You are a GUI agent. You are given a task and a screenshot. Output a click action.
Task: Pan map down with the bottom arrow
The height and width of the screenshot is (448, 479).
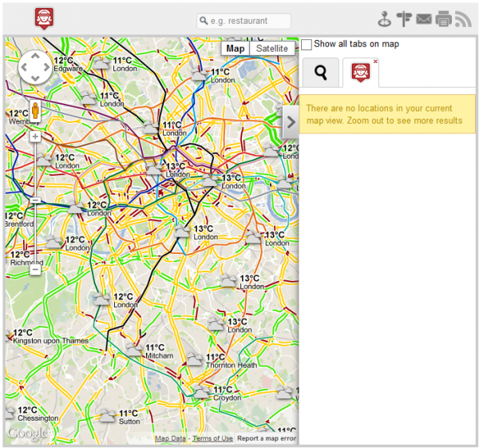[x=35, y=78]
